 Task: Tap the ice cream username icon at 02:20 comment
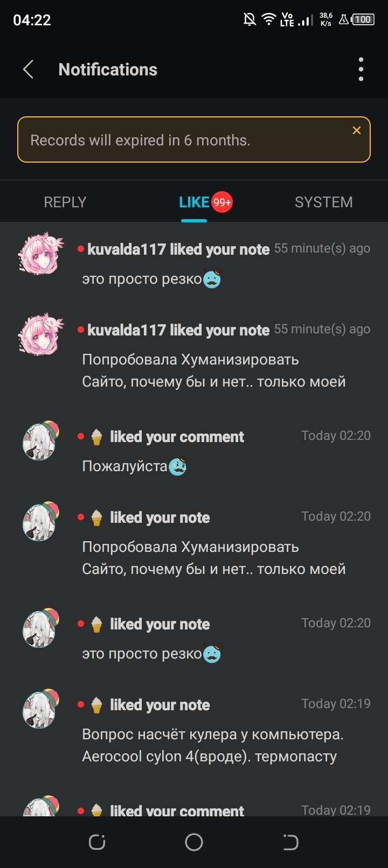96,437
